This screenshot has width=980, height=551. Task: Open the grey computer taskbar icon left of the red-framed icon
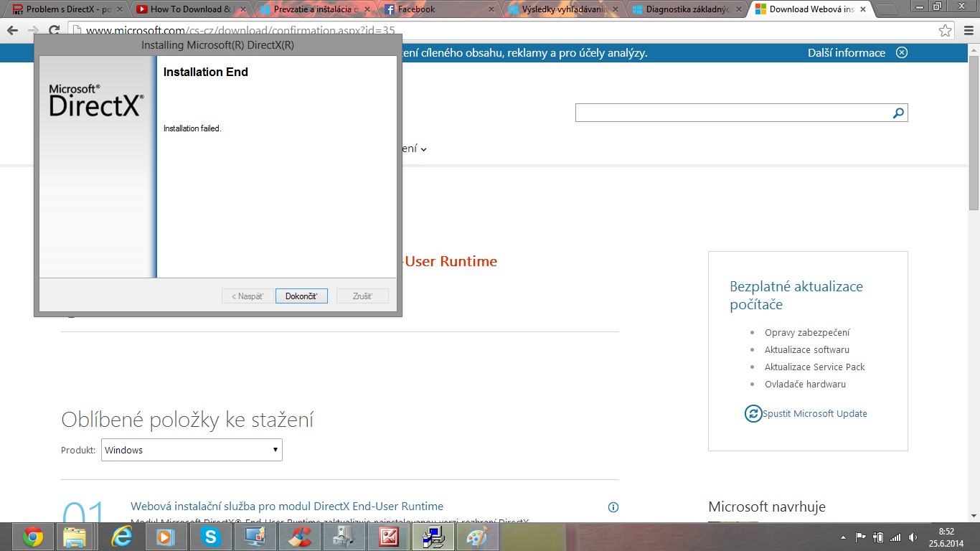pyautogui.click(x=344, y=537)
